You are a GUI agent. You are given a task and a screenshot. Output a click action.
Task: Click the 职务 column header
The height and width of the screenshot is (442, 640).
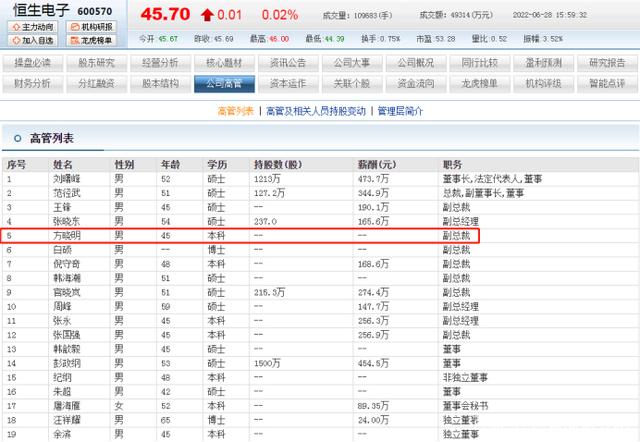coord(453,165)
